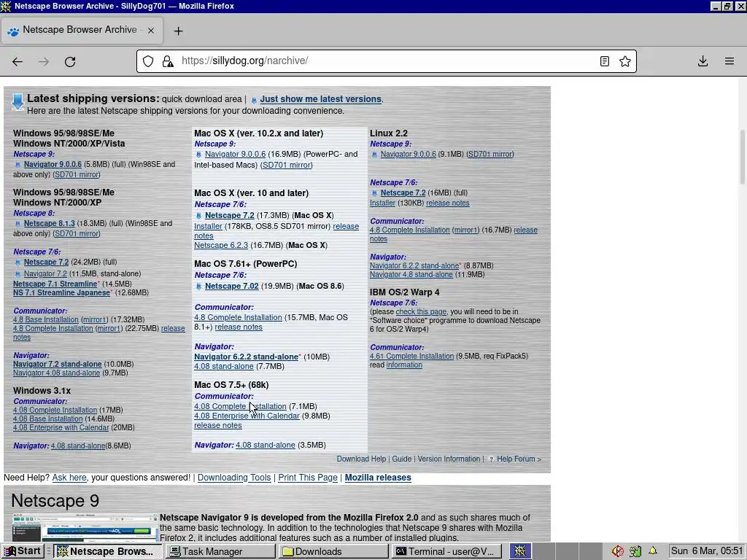This screenshot has height=560, width=747.
Task: Open the Firefox downloads panel
Action: (703, 61)
